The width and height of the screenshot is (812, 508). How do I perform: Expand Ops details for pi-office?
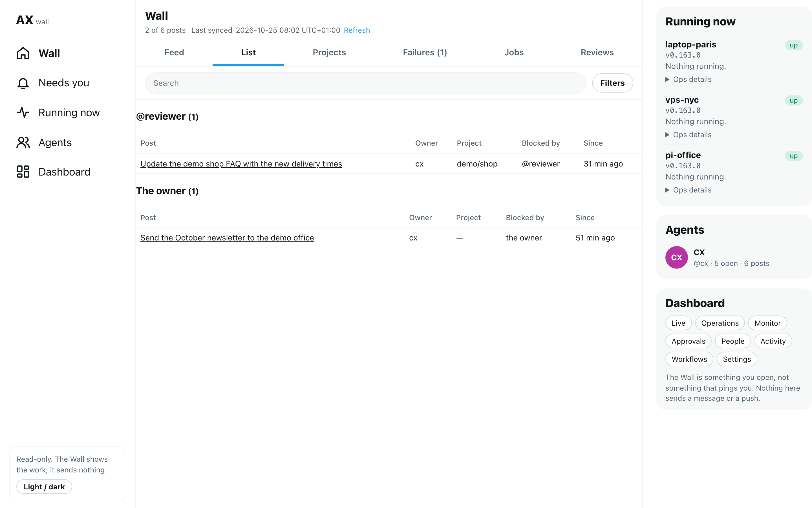point(688,190)
